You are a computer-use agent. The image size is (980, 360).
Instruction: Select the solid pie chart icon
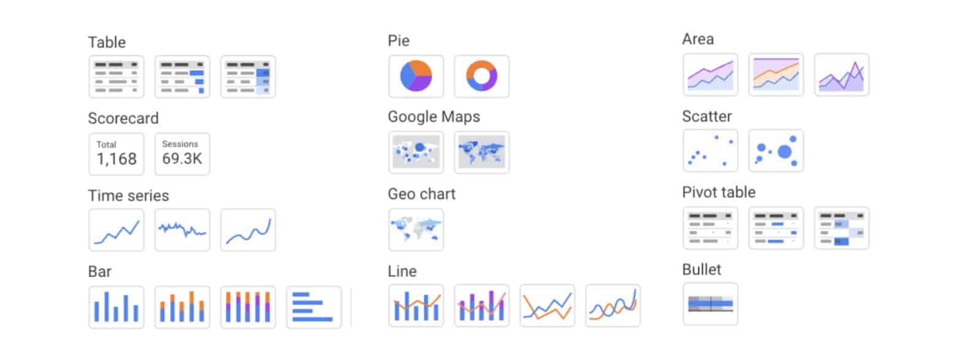coord(416,76)
